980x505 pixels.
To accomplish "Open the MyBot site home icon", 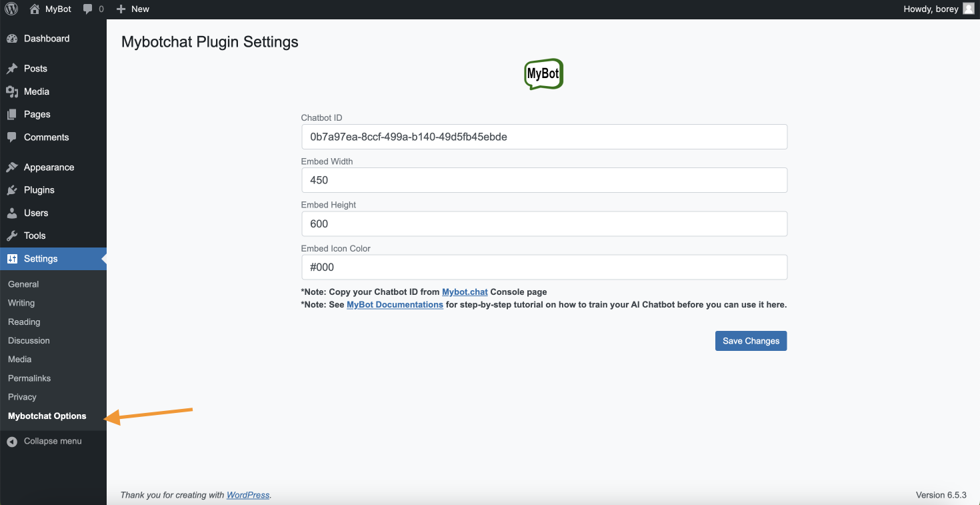I will tap(35, 9).
